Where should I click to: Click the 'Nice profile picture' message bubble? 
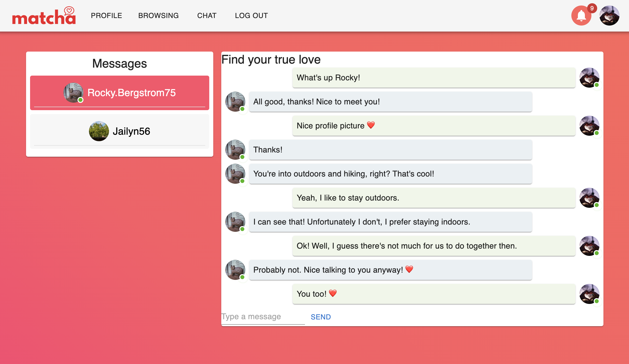pyautogui.click(x=434, y=126)
